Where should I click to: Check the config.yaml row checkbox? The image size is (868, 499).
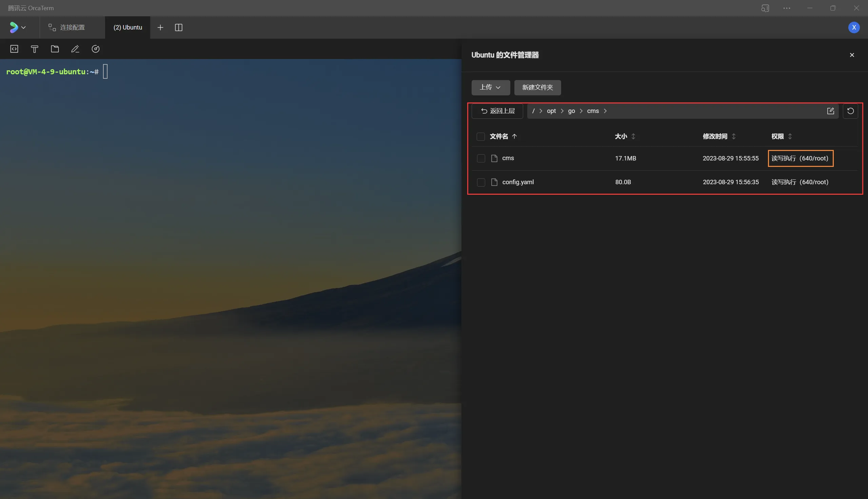(481, 182)
